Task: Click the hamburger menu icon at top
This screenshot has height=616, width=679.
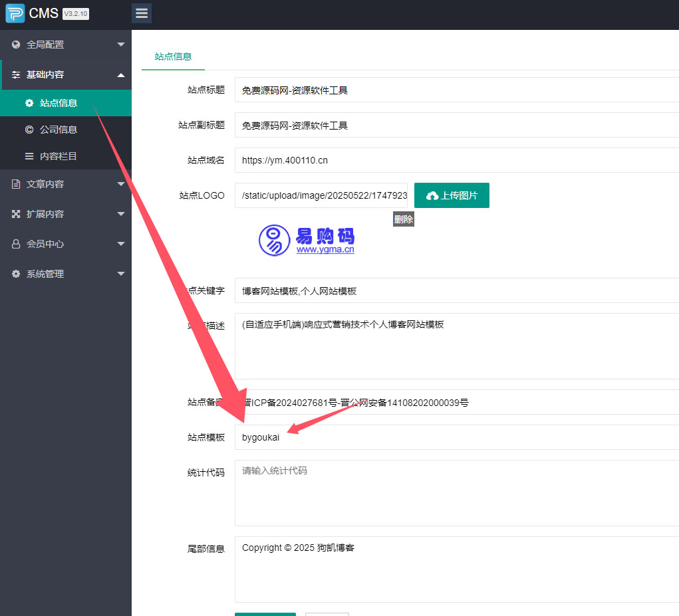Action: tap(141, 13)
